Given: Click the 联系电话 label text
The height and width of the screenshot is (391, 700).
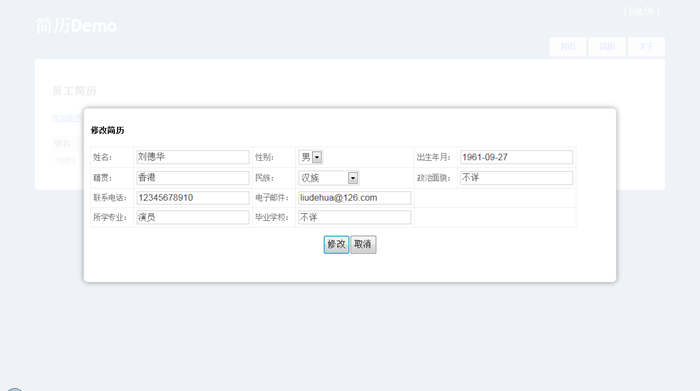Looking at the screenshot, I should point(110,198).
